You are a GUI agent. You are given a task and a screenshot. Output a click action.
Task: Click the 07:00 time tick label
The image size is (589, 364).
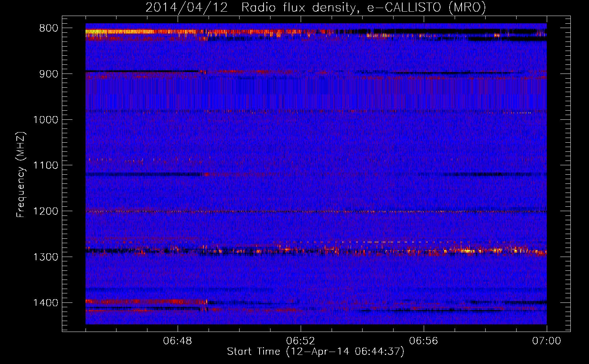(547, 341)
